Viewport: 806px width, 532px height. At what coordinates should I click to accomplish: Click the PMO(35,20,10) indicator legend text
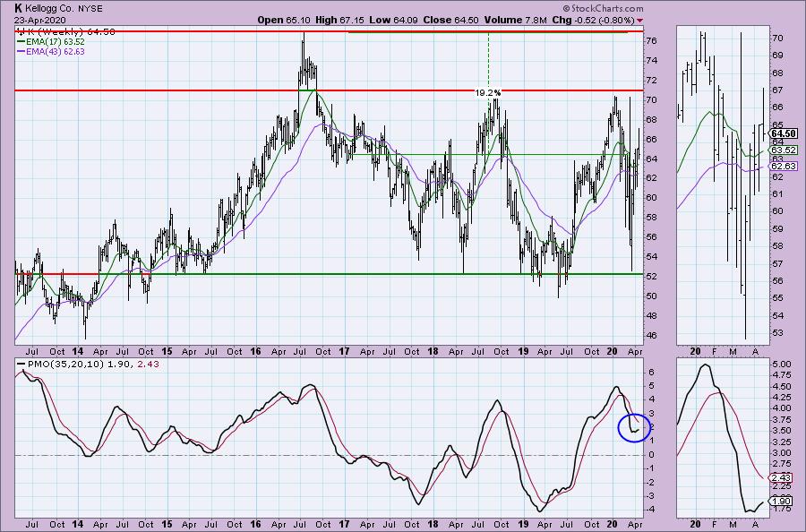[x=64, y=364]
